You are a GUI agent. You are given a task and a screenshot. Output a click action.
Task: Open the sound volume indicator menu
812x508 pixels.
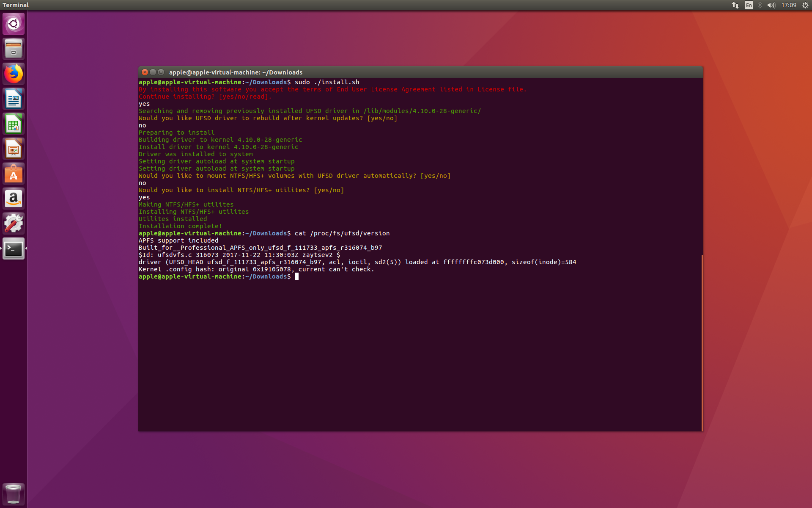click(771, 5)
